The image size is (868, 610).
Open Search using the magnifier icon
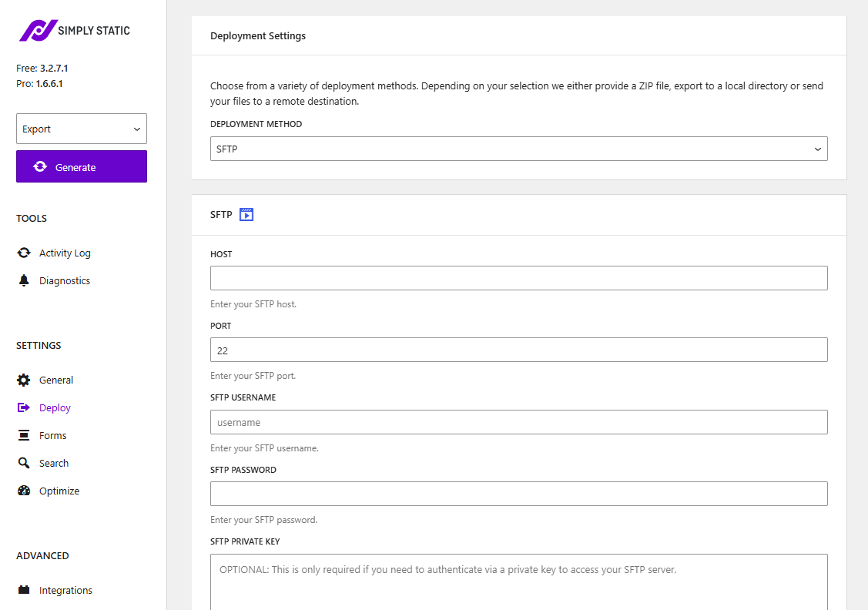tap(22, 463)
